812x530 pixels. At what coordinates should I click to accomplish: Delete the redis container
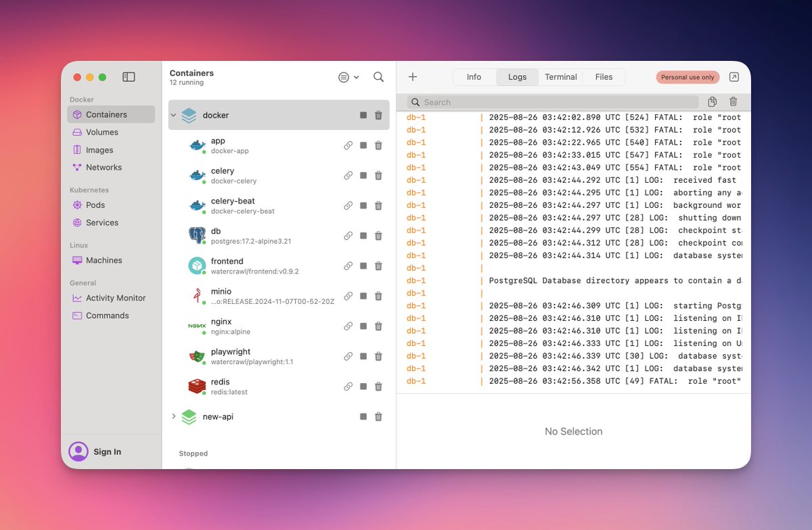378,387
